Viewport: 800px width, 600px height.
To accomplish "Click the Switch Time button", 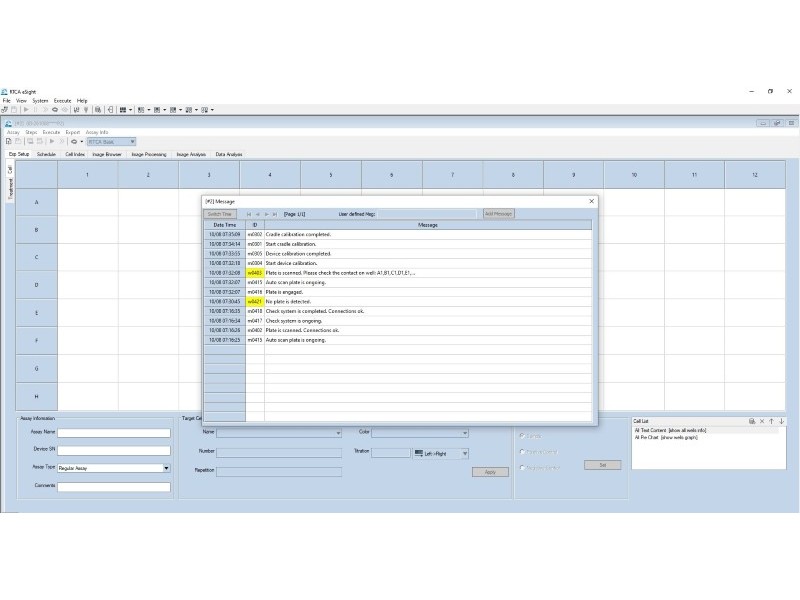I will [x=220, y=214].
